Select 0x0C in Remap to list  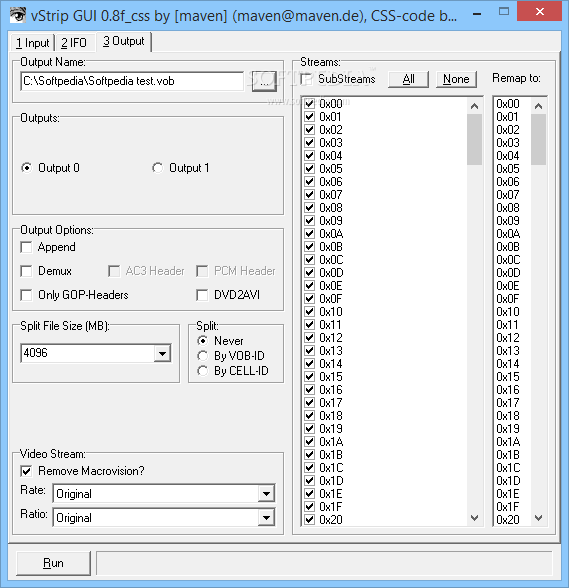(508, 260)
